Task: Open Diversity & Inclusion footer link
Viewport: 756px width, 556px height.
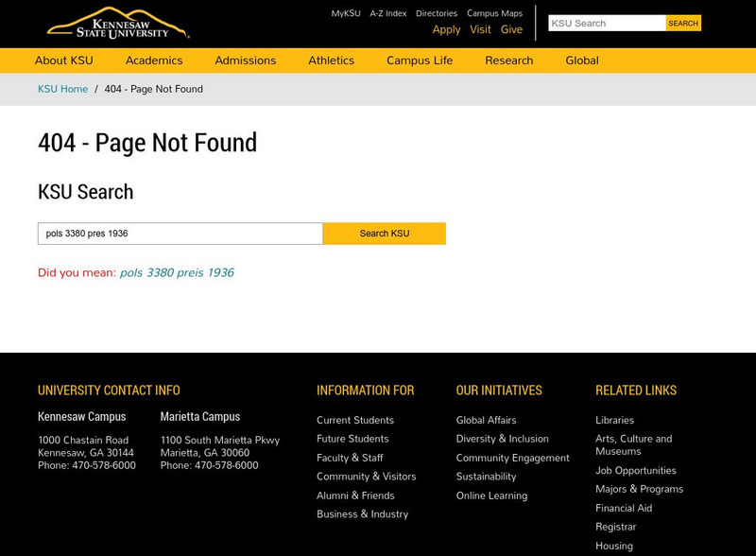Action: (503, 439)
